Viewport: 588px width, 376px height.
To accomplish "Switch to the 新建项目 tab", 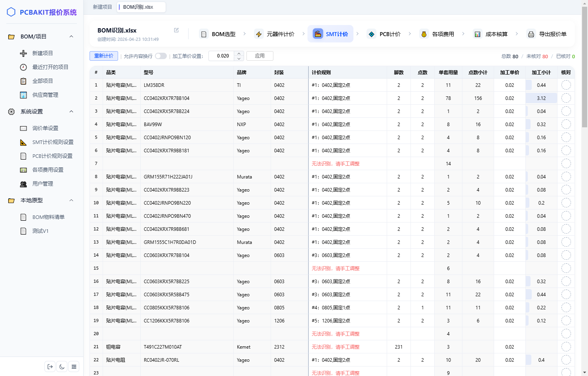I will [102, 7].
